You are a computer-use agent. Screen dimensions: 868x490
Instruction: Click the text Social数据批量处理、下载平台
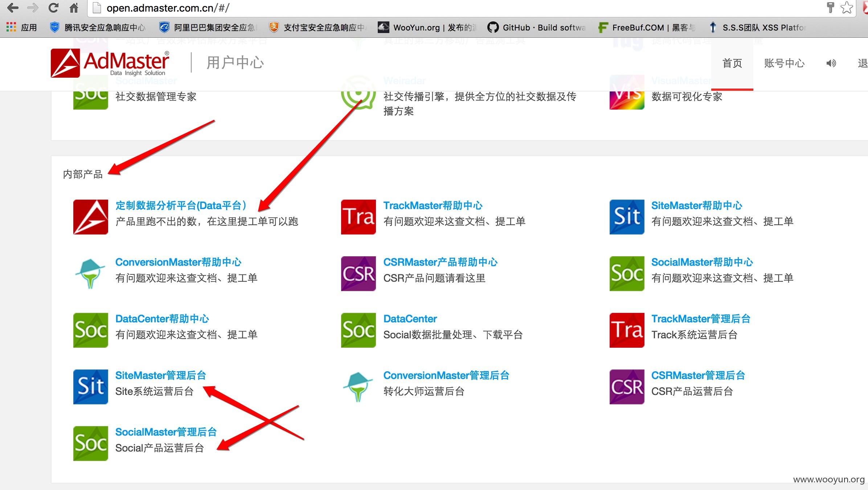pos(453,335)
